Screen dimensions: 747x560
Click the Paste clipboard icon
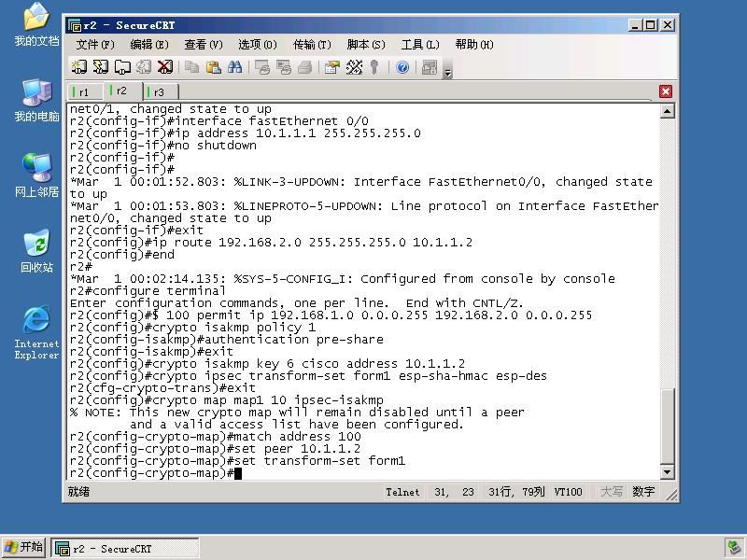214,67
